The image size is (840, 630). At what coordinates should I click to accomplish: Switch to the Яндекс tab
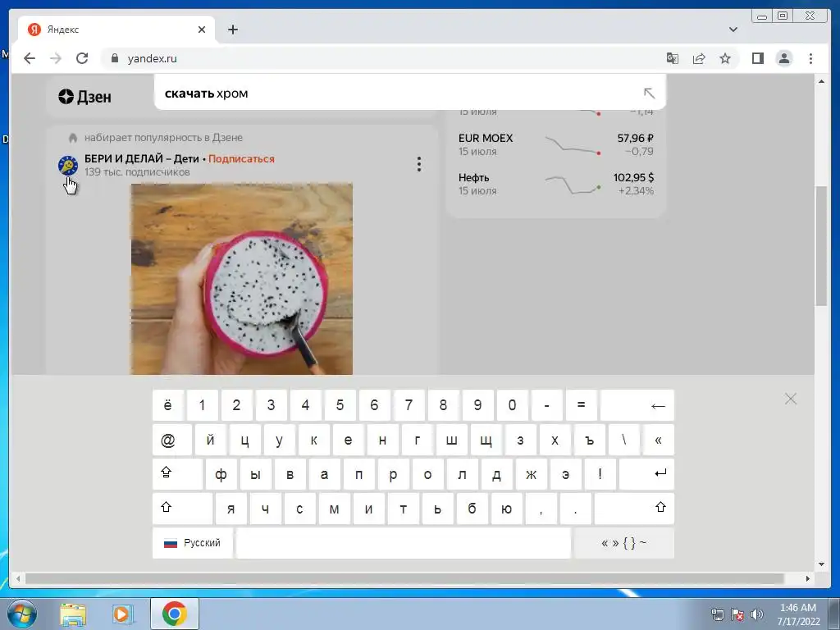click(x=116, y=30)
